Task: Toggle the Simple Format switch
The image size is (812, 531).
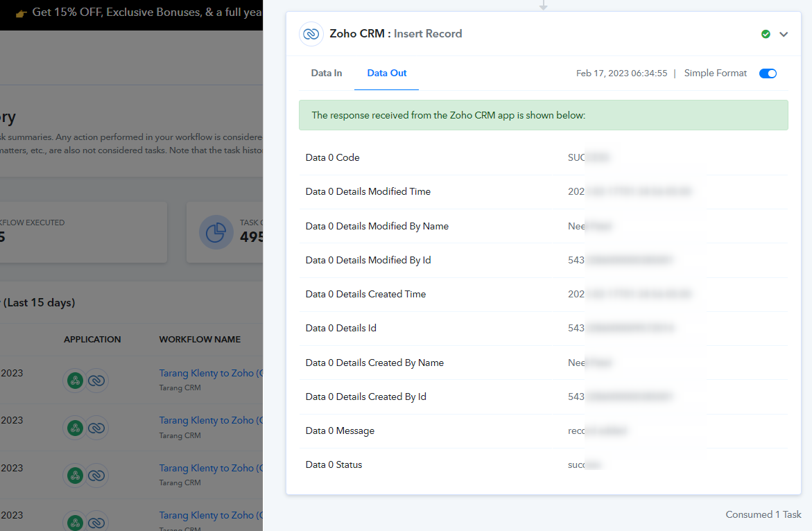Action: click(x=768, y=73)
